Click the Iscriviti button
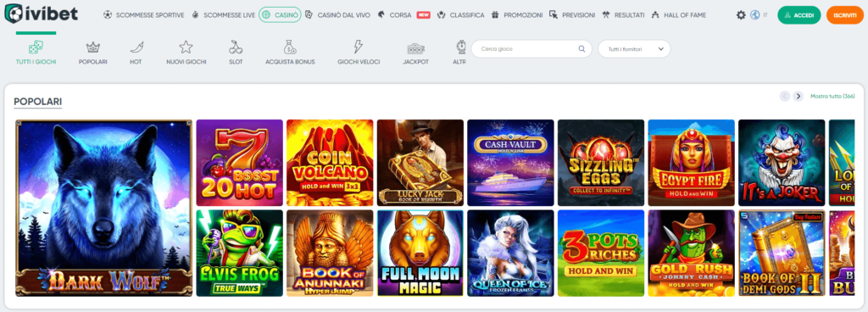 tap(845, 15)
